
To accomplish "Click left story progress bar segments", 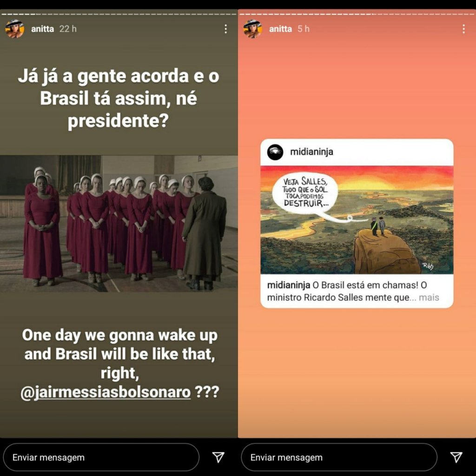I will click(x=119, y=14).
